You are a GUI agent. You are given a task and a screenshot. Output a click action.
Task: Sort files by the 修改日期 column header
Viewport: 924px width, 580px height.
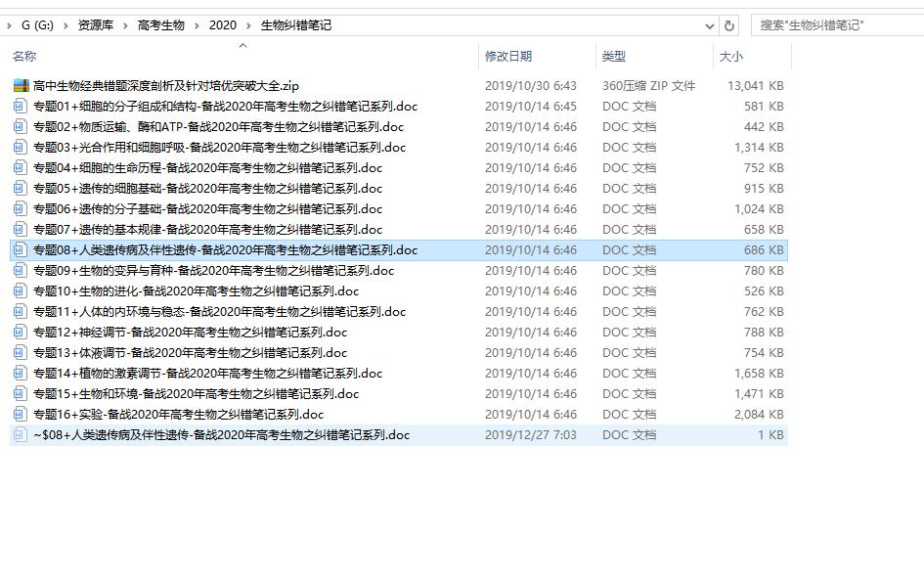[x=508, y=57]
